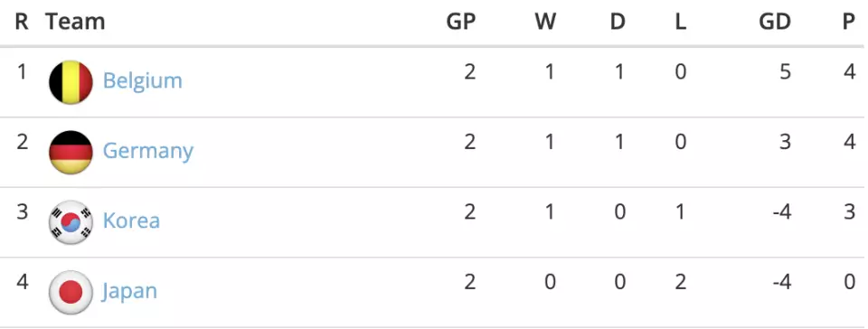The height and width of the screenshot is (329, 868).
Task: Open the Belgium team link
Action: click(142, 81)
